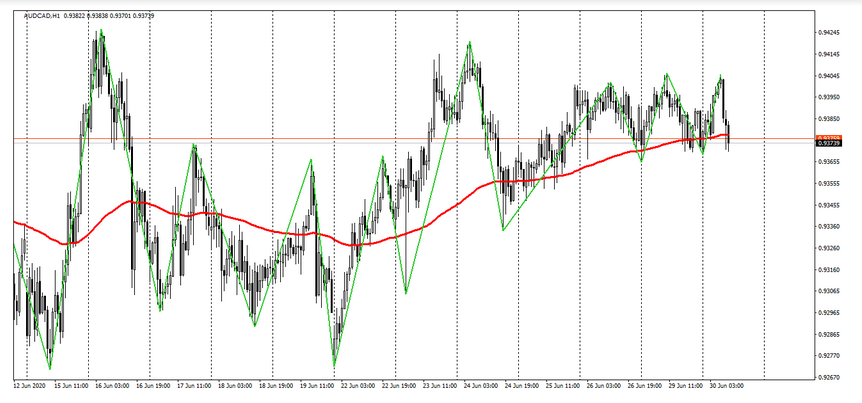Select the 24 Jun 03:00 time label
Screen dimensions: 862x403
click(x=483, y=385)
